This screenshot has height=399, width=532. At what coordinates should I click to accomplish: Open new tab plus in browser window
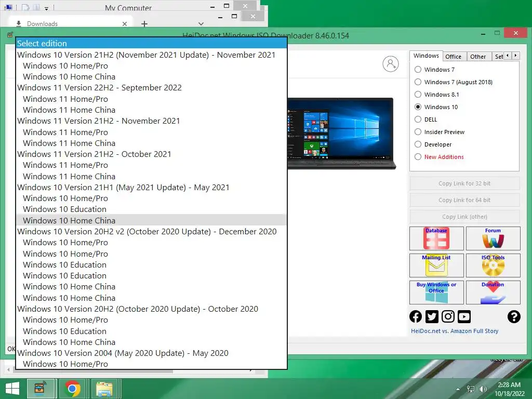point(144,24)
